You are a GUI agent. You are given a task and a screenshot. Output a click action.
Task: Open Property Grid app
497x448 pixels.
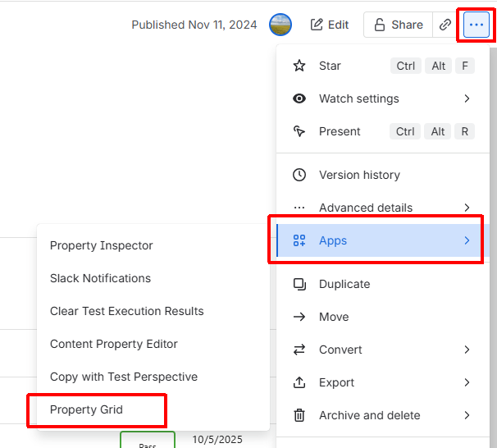86,409
